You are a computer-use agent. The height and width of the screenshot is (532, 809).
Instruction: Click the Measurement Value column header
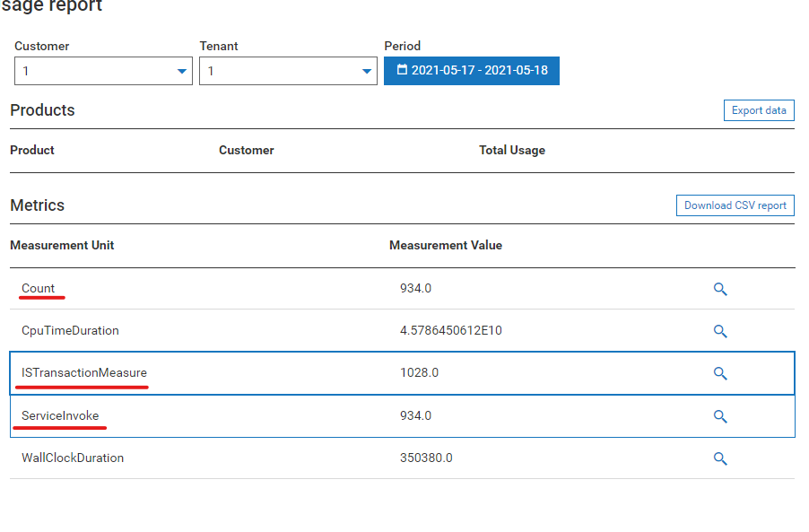tap(446, 245)
